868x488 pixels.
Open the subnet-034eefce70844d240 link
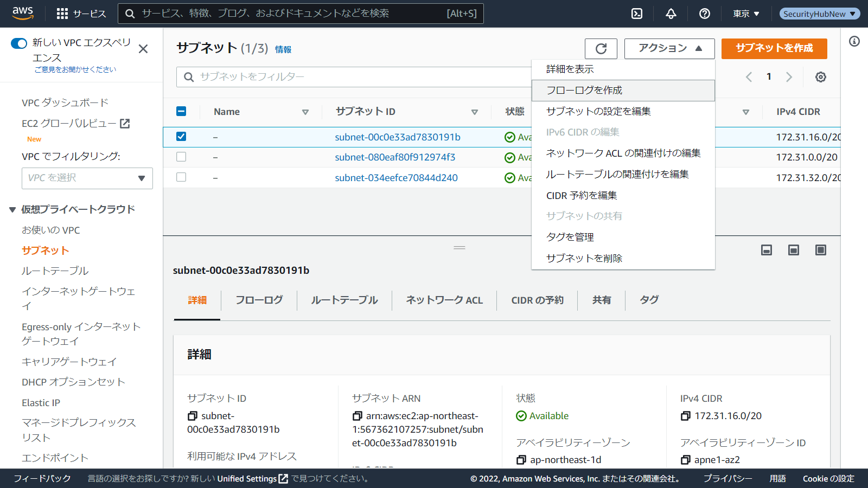pos(396,178)
